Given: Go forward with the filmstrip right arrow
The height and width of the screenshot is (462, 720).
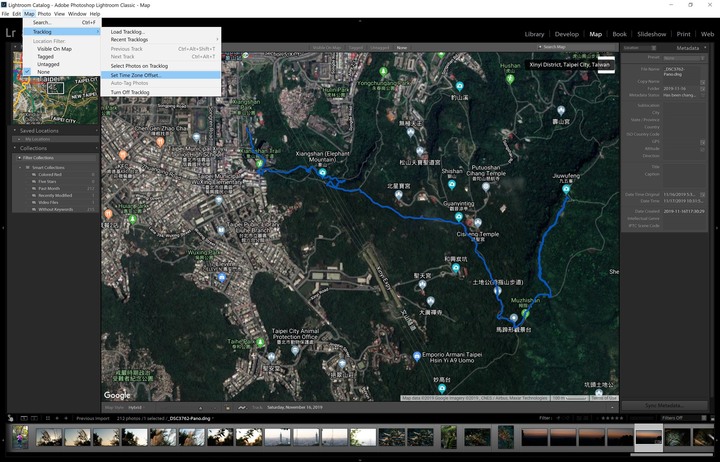Looking at the screenshot, I should (x=66, y=418).
